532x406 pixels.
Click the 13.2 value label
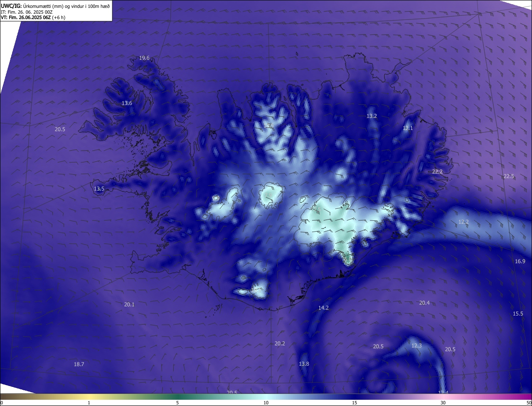pyautogui.click(x=372, y=116)
